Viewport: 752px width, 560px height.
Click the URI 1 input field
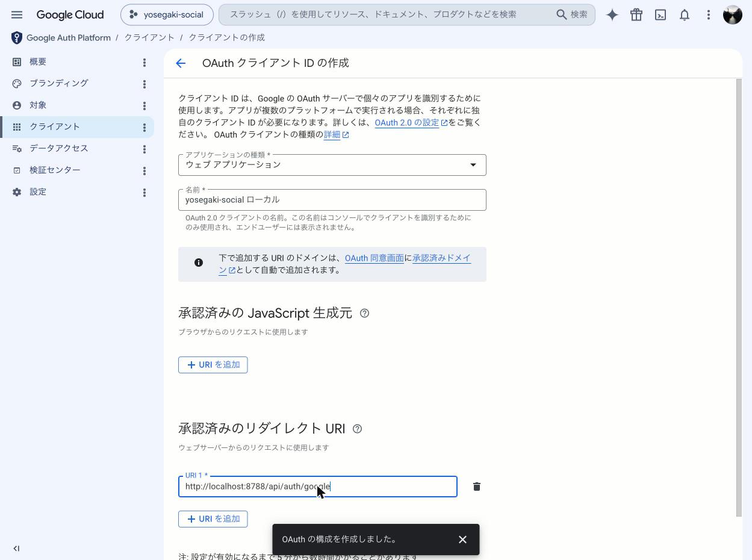tap(318, 487)
